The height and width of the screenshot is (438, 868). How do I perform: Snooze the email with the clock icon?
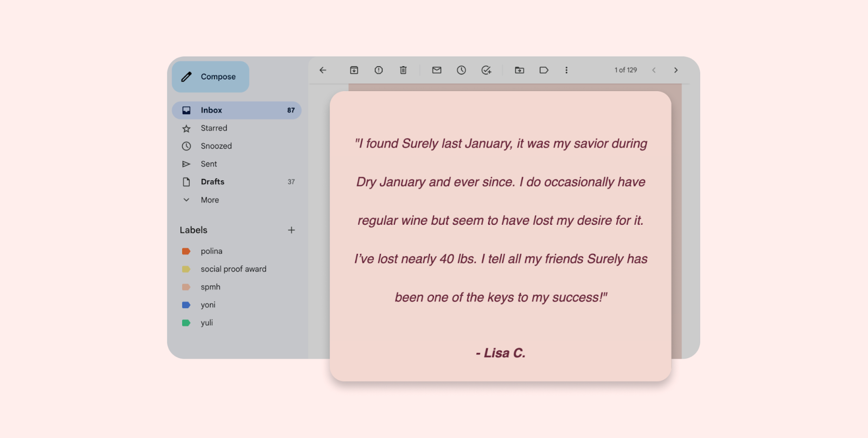coord(461,70)
